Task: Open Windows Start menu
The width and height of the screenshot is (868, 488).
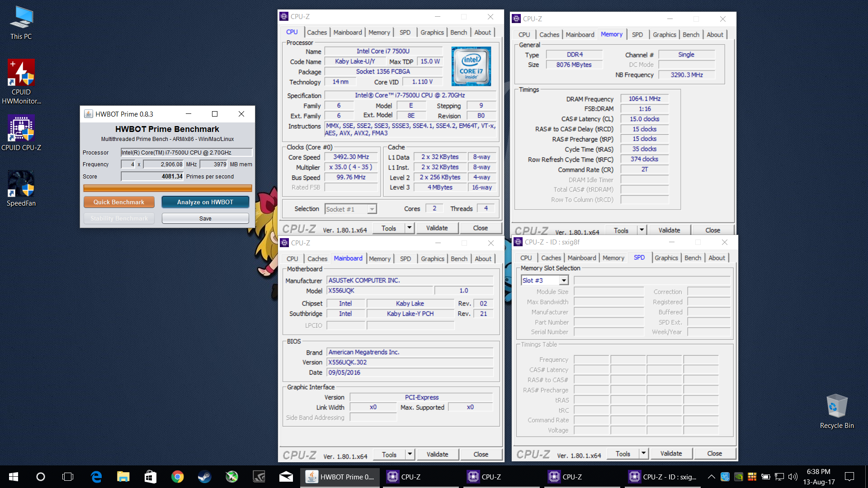Action: (14, 477)
